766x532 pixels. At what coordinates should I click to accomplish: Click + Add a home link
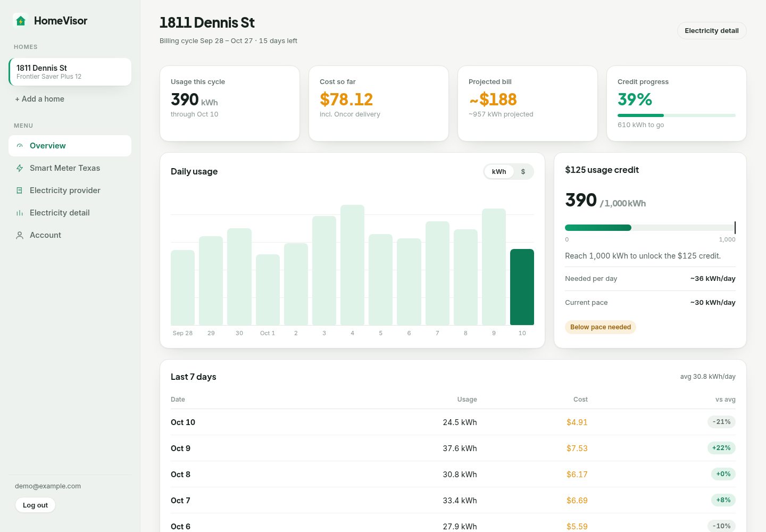pos(40,99)
